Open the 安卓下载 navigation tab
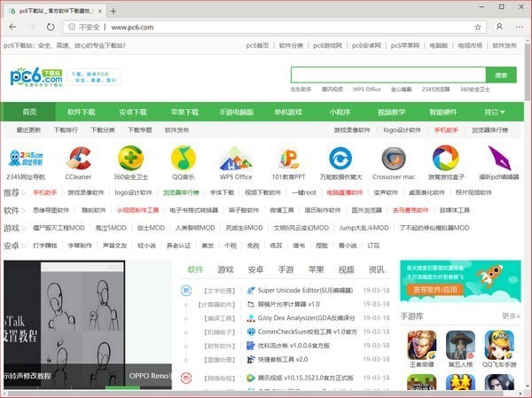The width and height of the screenshot is (532, 398). click(133, 113)
